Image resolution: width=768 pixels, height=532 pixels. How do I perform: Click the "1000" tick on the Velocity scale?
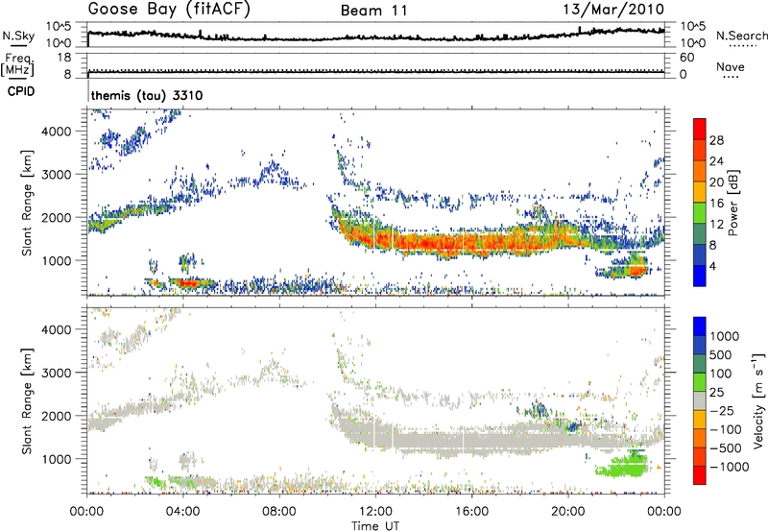724,336
